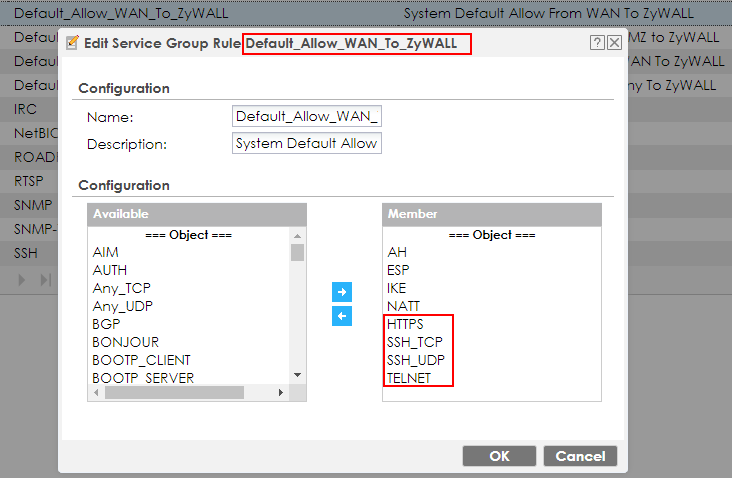The width and height of the screenshot is (732, 478).
Task: Remove selected member with left arrow button
Action: click(342, 316)
